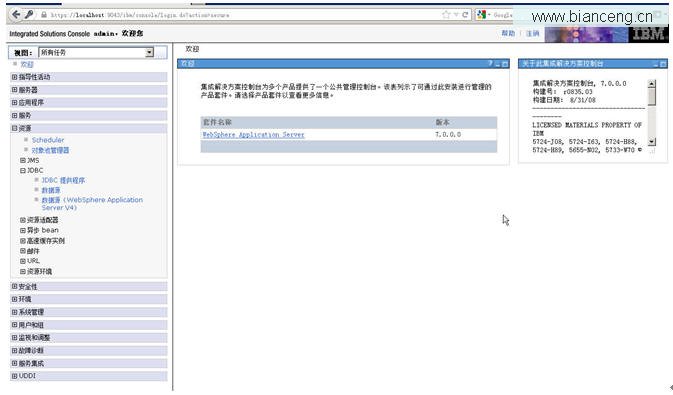Open the 对象池管理器 link
673x395 pixels.
[x=51, y=150]
